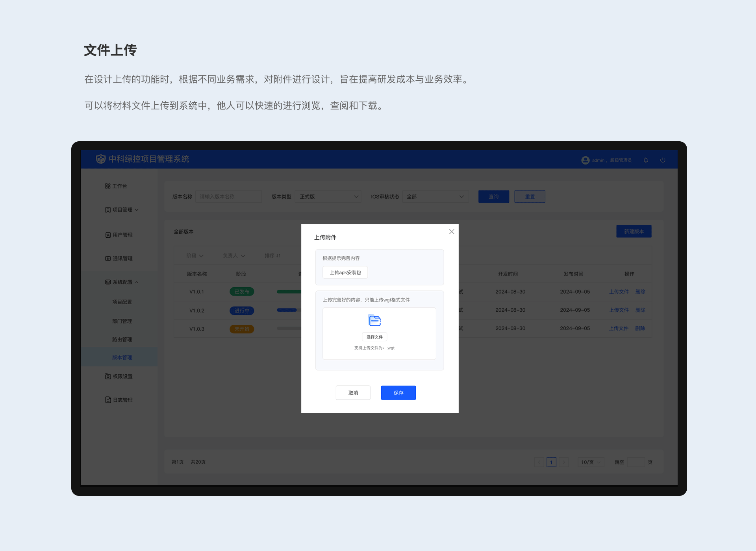
Task: Open 权限设置 in the sidebar
Action: pos(122,377)
